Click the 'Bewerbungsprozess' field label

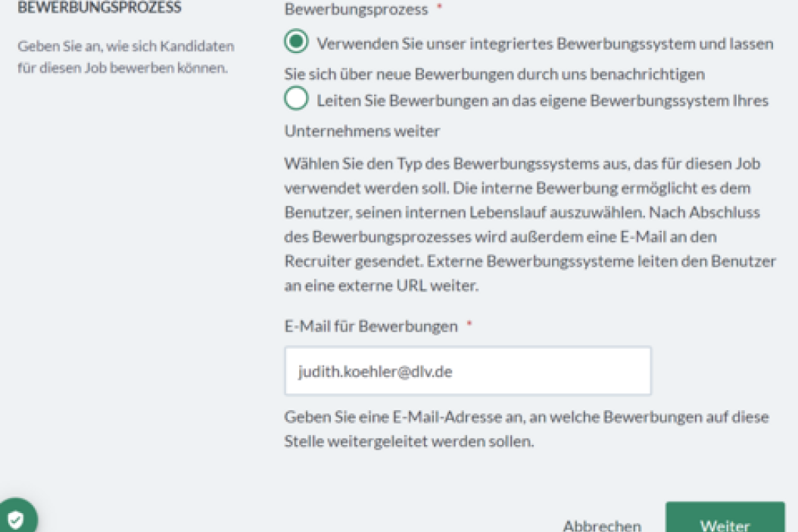(357, 9)
